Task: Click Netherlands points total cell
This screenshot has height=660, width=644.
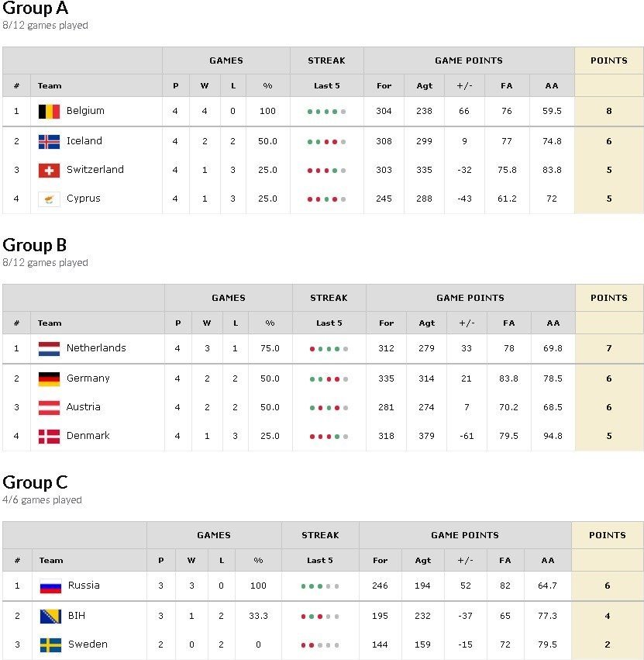Action: pos(608,349)
